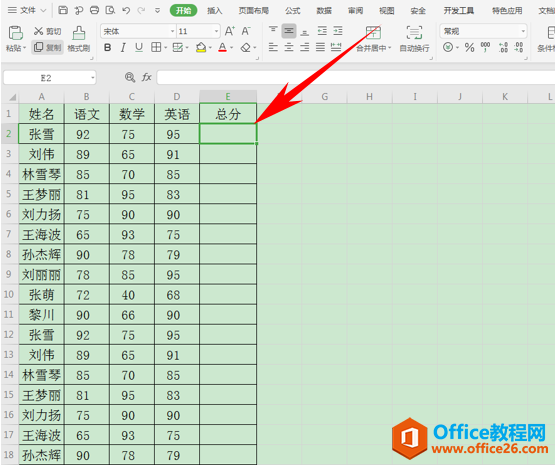Click the 文件 menu button

point(27,10)
